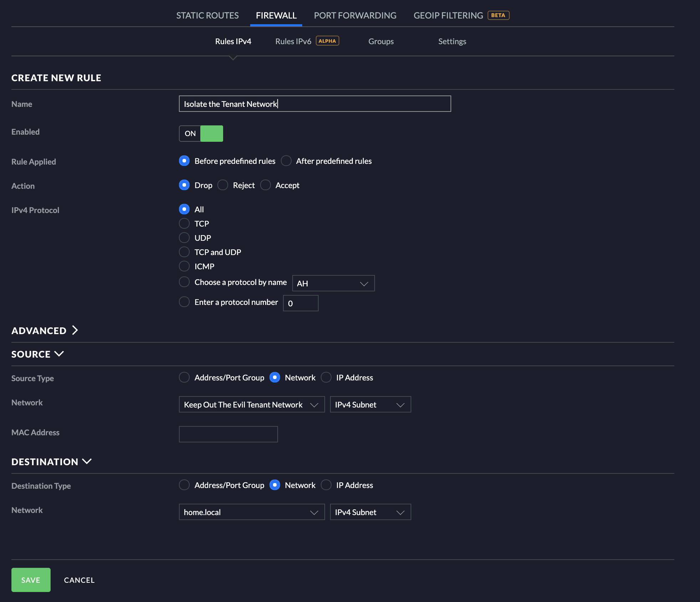Select the Reject action radio button
The height and width of the screenshot is (602, 700).
223,185
